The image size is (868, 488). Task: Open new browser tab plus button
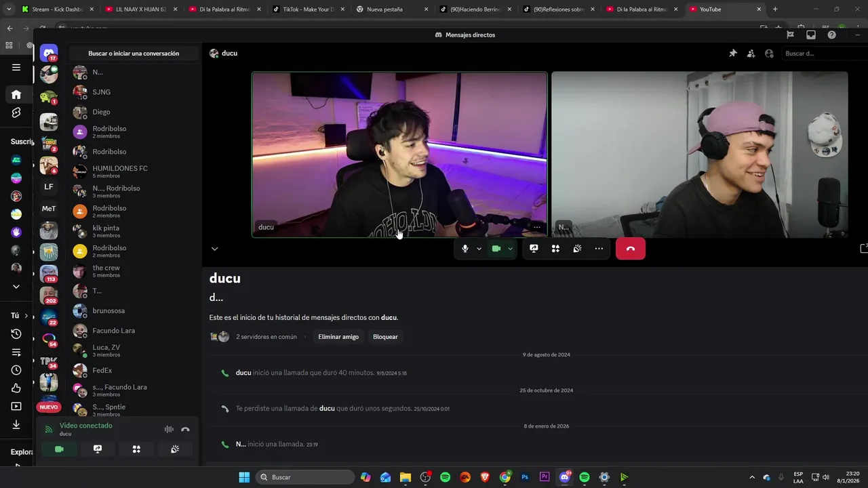click(775, 9)
